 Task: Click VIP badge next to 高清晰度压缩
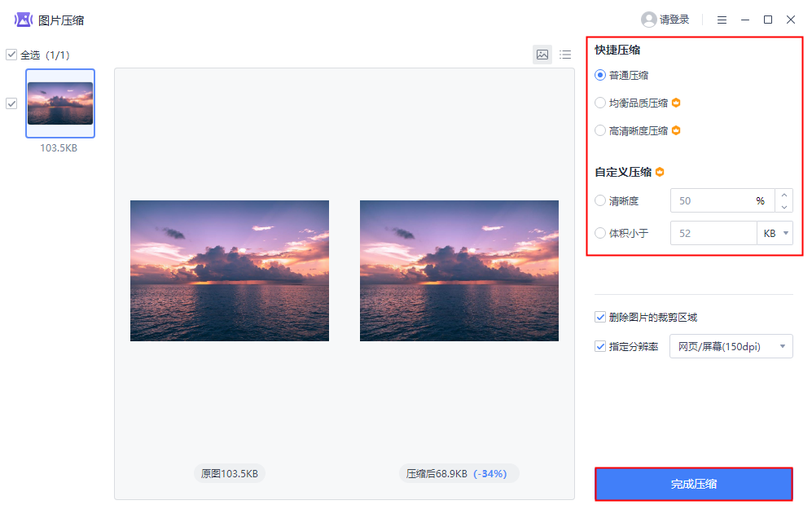[x=676, y=130]
